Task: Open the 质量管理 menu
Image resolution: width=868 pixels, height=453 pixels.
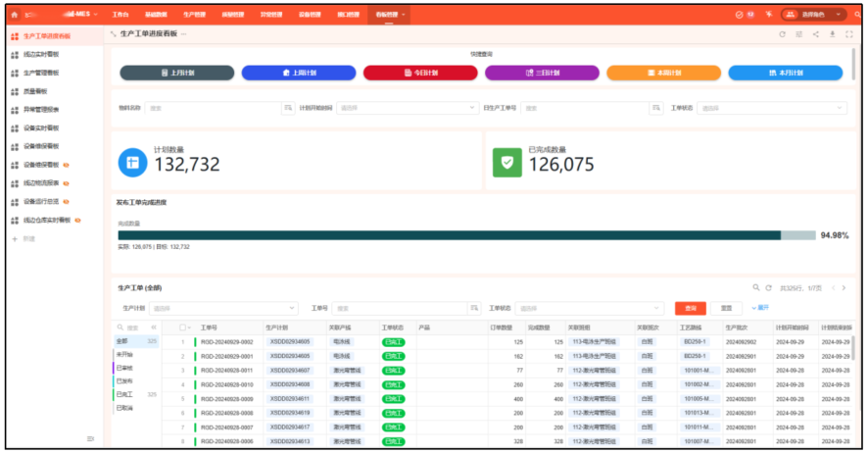Action: click(232, 15)
